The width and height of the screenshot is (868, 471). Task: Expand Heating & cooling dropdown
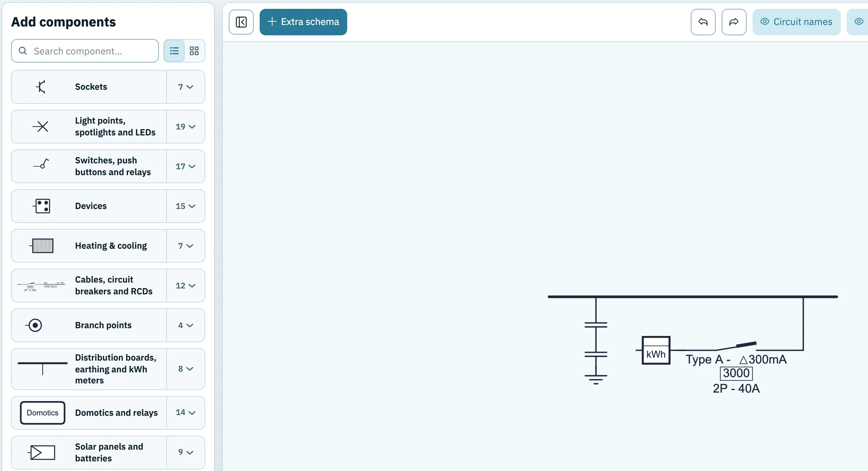point(186,246)
